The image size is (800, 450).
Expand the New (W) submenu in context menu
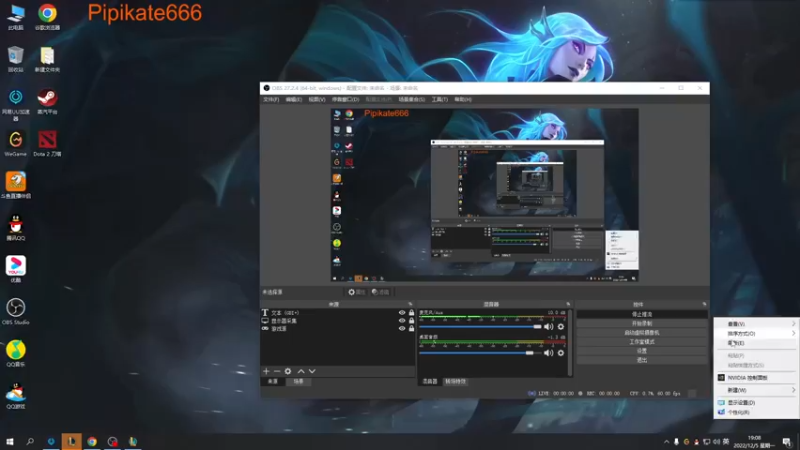(756, 390)
